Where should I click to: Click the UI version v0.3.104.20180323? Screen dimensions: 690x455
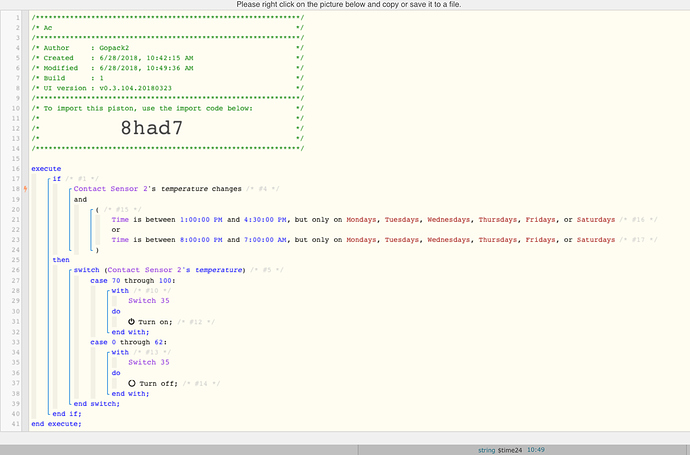(136, 88)
